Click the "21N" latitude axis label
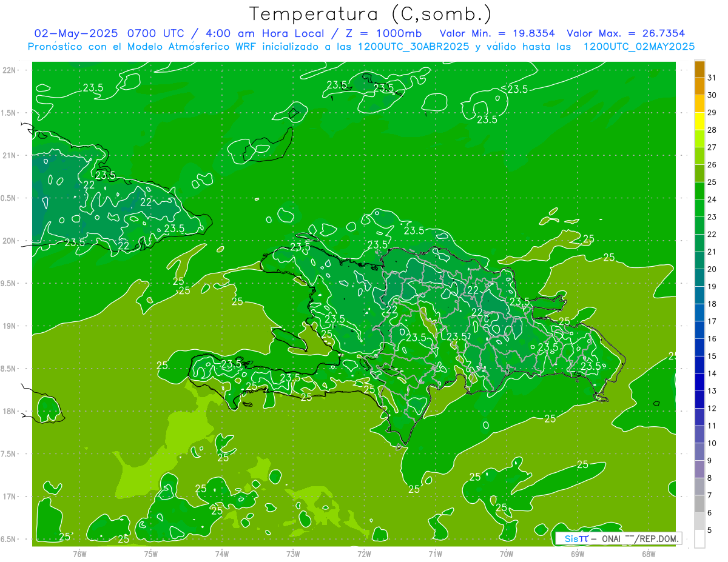This screenshot has height=562, width=728. click(8, 156)
